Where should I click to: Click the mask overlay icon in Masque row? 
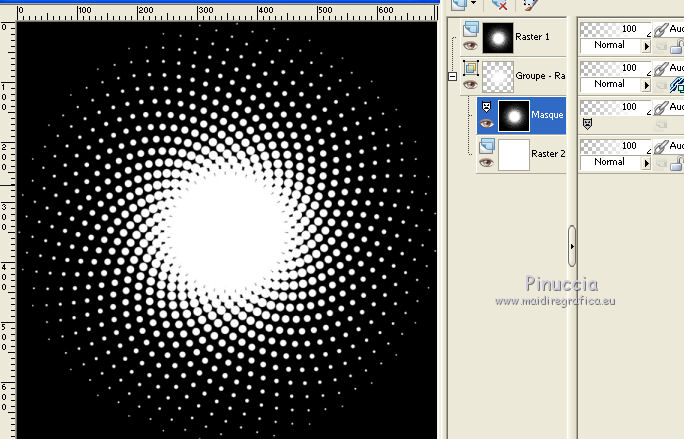pos(587,124)
